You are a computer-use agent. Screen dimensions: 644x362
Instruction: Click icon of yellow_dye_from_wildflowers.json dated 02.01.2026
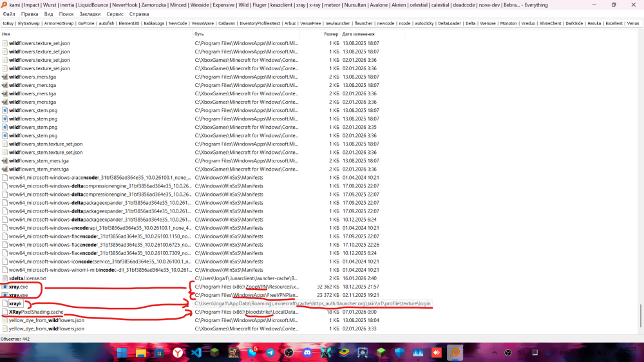(5, 329)
